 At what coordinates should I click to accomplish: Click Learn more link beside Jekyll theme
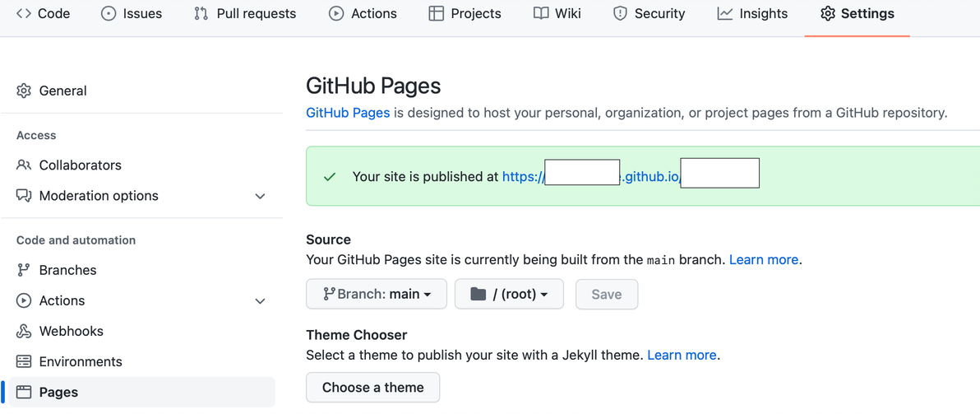(x=682, y=356)
